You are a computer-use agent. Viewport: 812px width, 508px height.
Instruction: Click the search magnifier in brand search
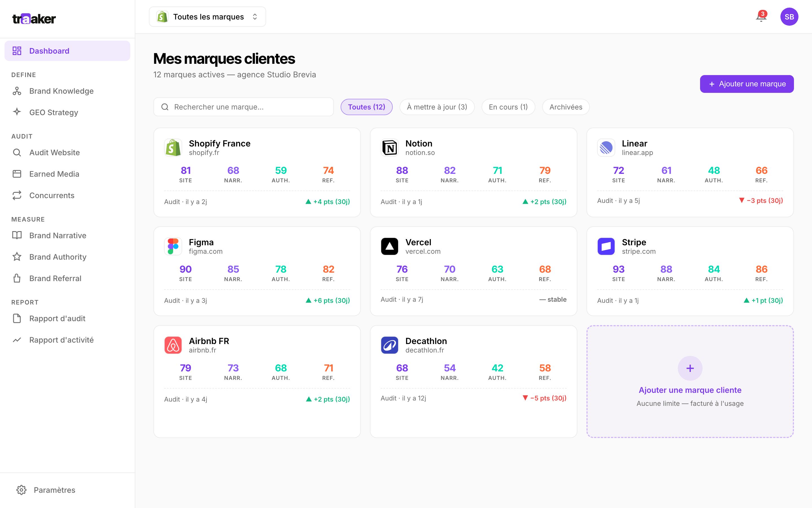point(165,107)
